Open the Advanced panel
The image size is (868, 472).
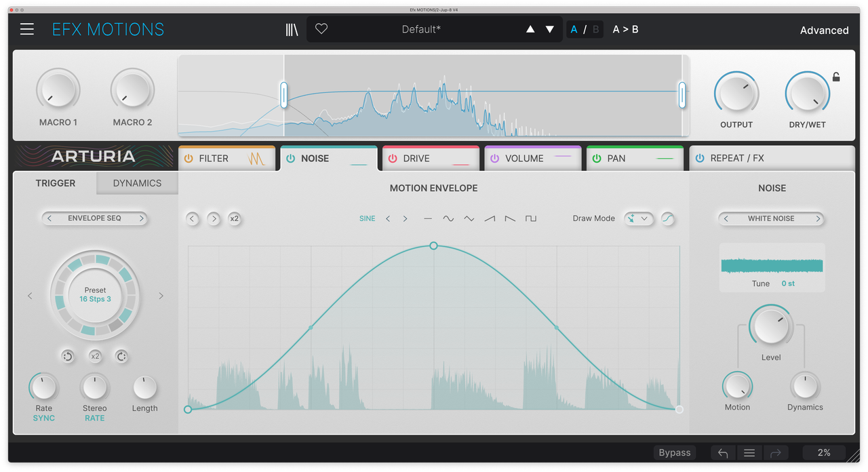[824, 30]
